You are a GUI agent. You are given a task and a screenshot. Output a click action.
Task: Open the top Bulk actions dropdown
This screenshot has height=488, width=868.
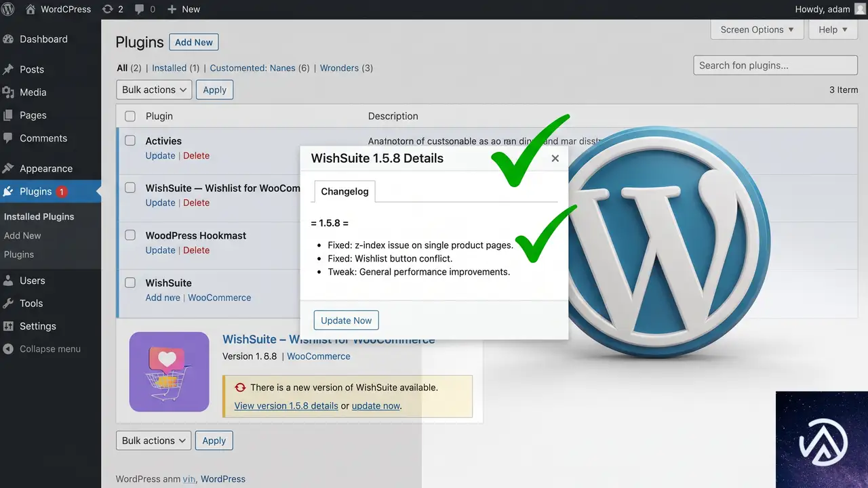[154, 89]
